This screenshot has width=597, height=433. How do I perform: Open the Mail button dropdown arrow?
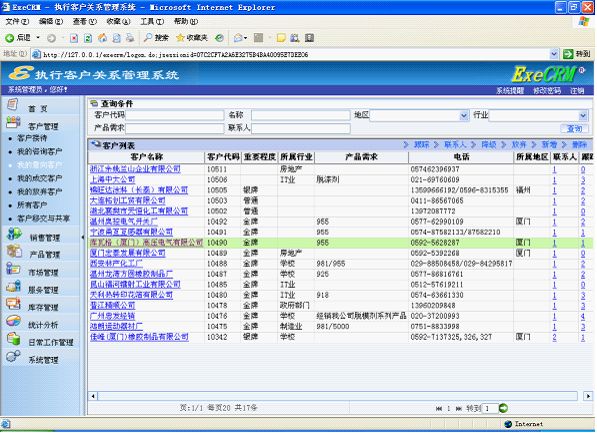point(246,38)
